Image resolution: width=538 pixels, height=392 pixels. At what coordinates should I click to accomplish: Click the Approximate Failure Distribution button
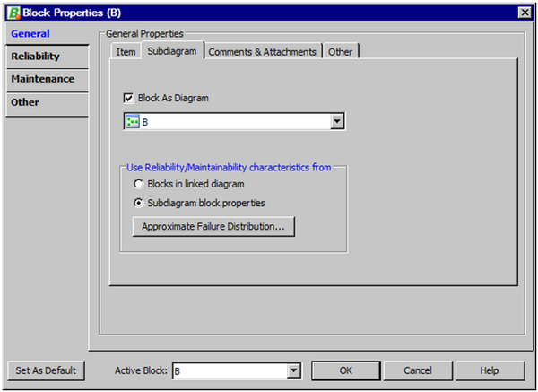tap(213, 227)
